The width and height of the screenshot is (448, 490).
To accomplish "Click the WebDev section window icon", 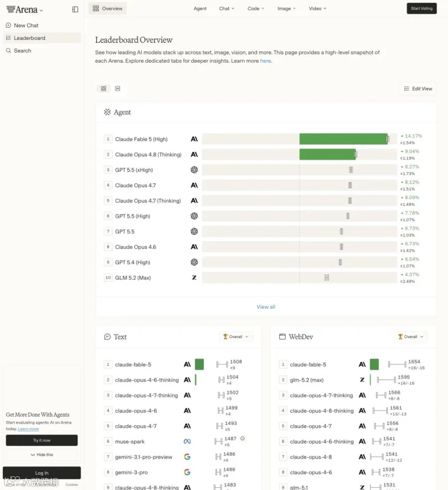I will pos(282,337).
